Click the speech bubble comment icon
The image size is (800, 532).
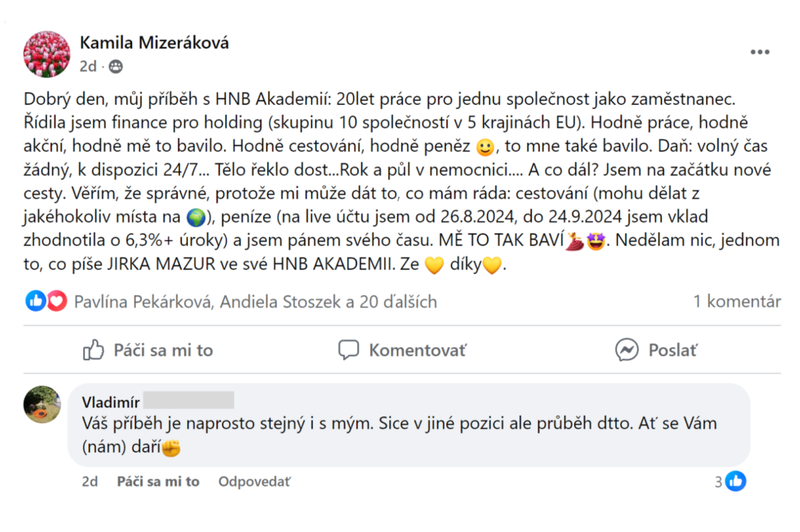point(349,350)
